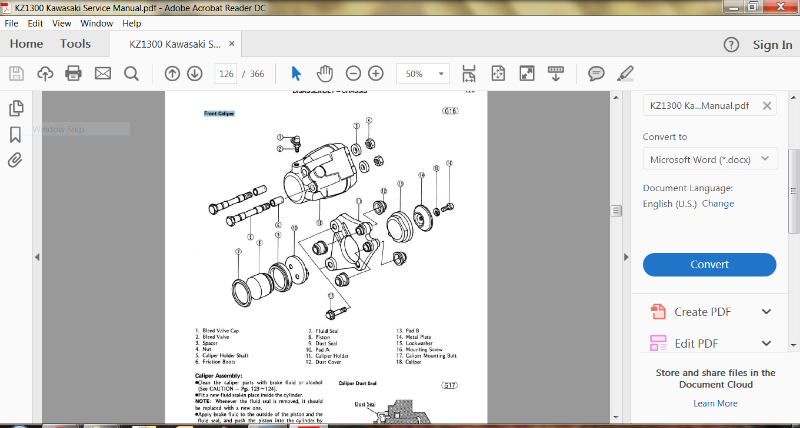Click the Print file icon
The width and height of the screenshot is (800, 428).
(x=73, y=73)
